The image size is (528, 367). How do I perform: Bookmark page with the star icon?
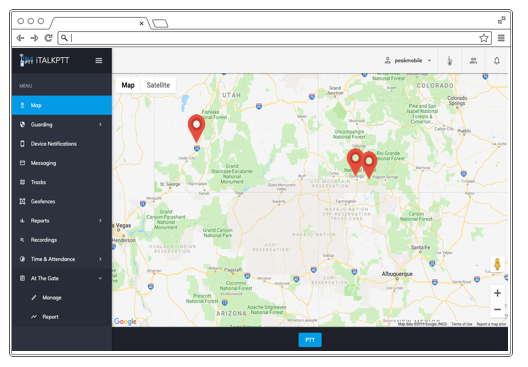(484, 38)
